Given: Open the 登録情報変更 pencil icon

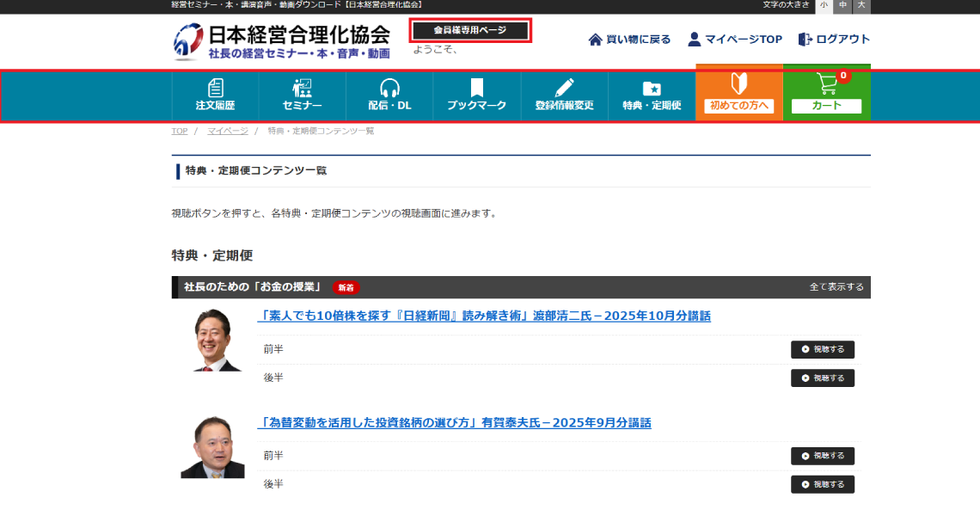Looking at the screenshot, I should 564,89.
